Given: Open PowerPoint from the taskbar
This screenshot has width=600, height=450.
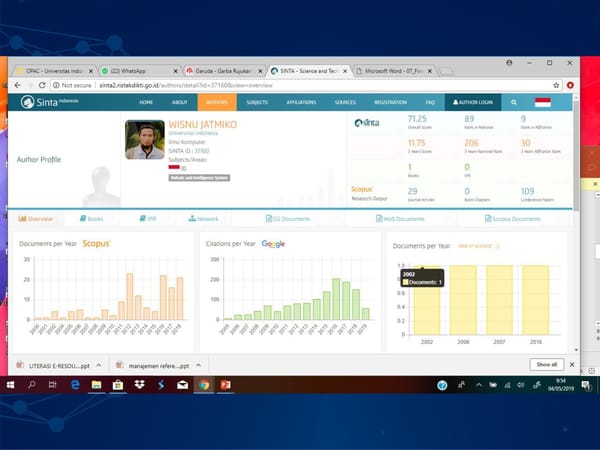Looking at the screenshot, I should pos(226,384).
